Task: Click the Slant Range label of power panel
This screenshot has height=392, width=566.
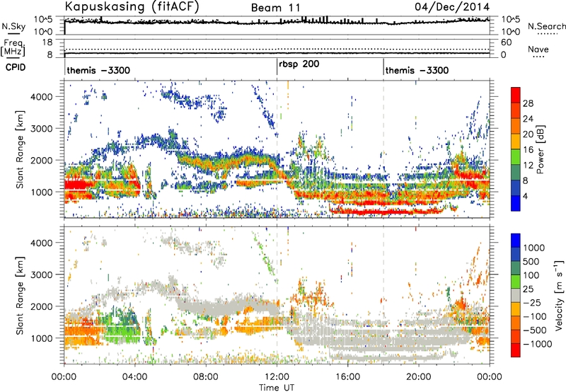Action: (20, 149)
